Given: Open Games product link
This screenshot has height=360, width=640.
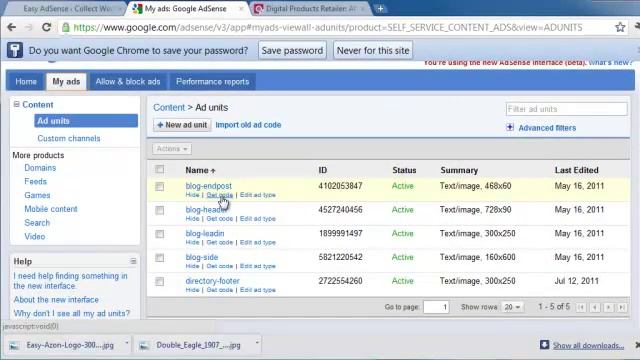Looking at the screenshot, I should [x=37, y=195].
